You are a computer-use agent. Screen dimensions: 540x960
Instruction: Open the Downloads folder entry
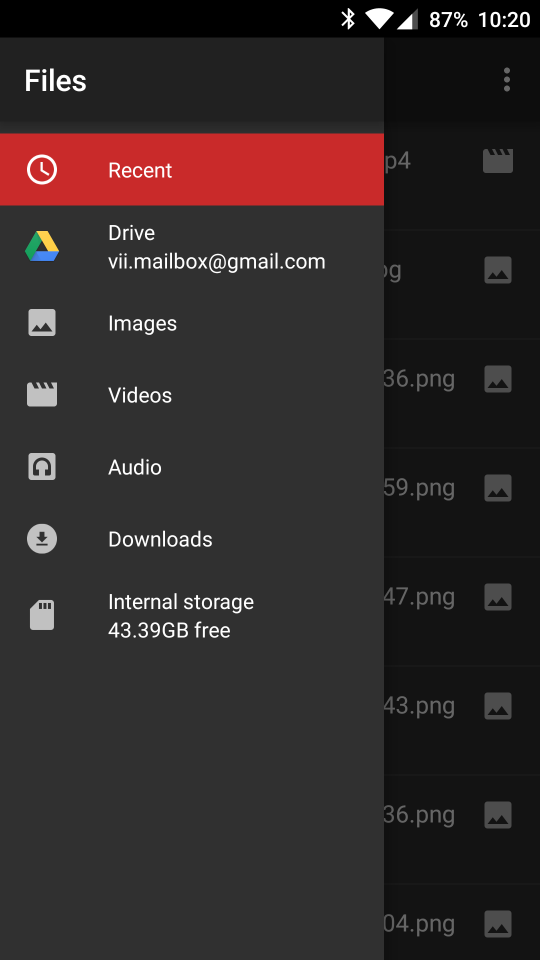click(x=192, y=539)
